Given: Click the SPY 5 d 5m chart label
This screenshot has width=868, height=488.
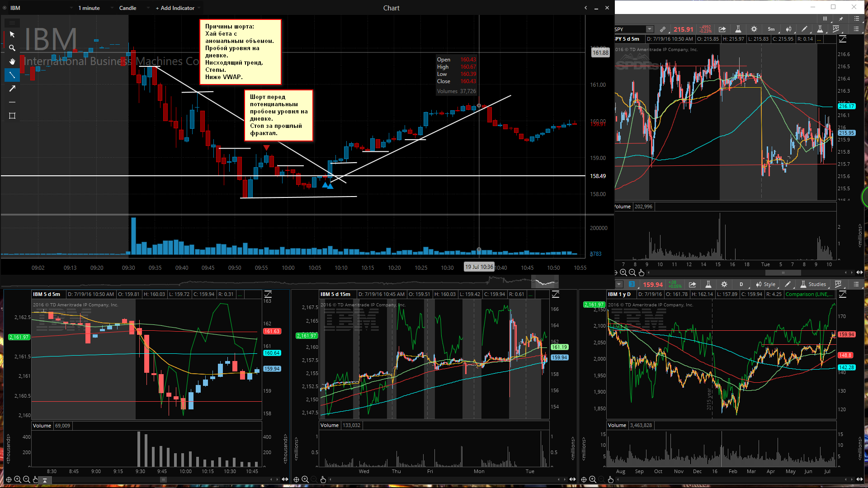Looking at the screenshot, I should click(627, 39).
